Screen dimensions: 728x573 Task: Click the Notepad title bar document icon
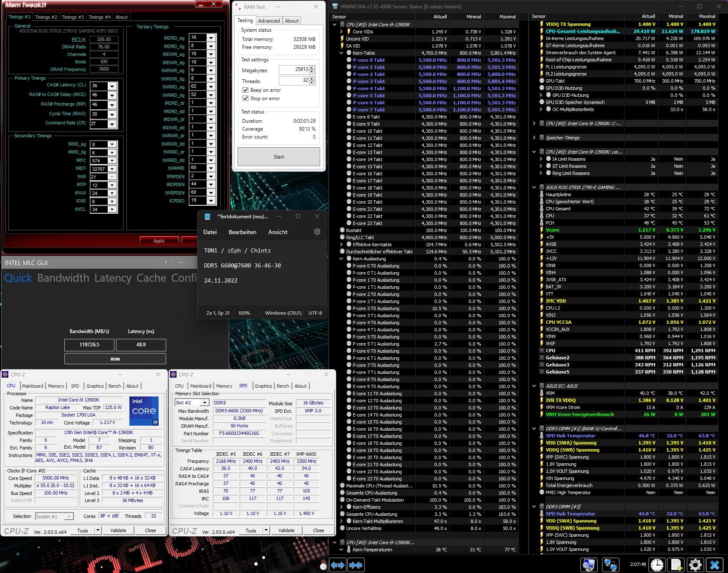pos(207,216)
